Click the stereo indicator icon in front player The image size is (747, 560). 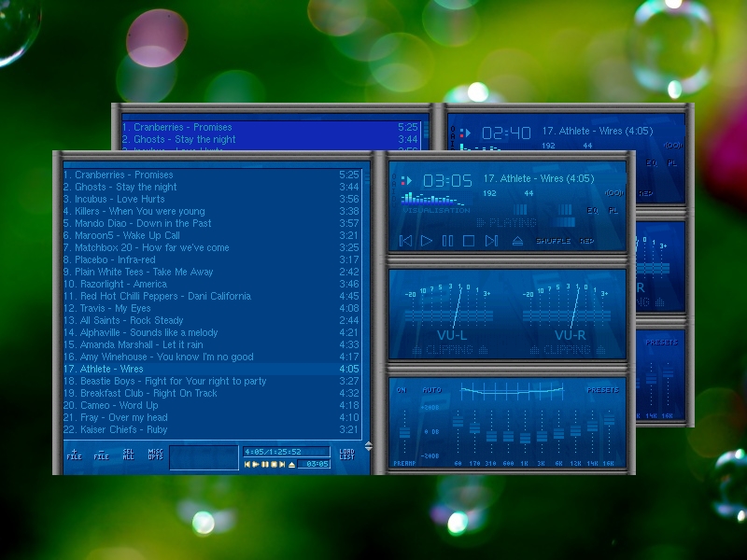pyautogui.click(x=613, y=193)
